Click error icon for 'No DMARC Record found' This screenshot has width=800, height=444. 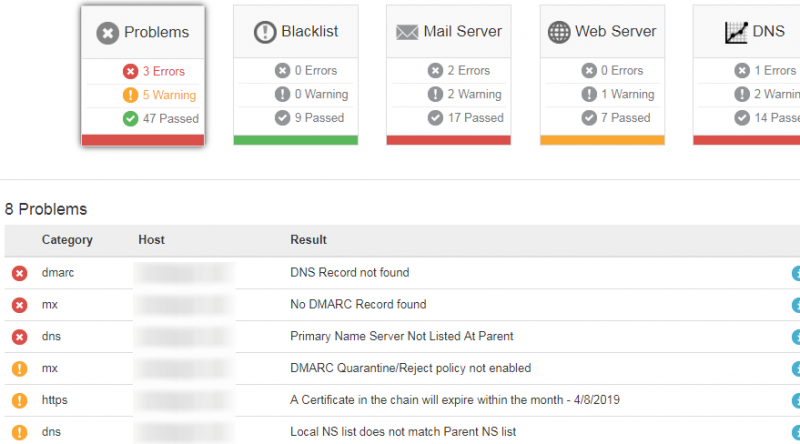click(19, 305)
